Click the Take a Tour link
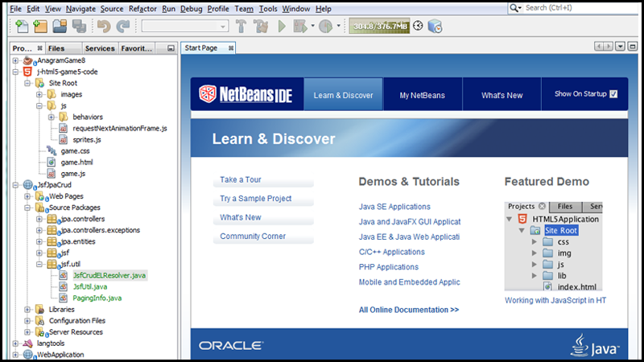Image resolution: width=644 pixels, height=362 pixels. click(241, 179)
